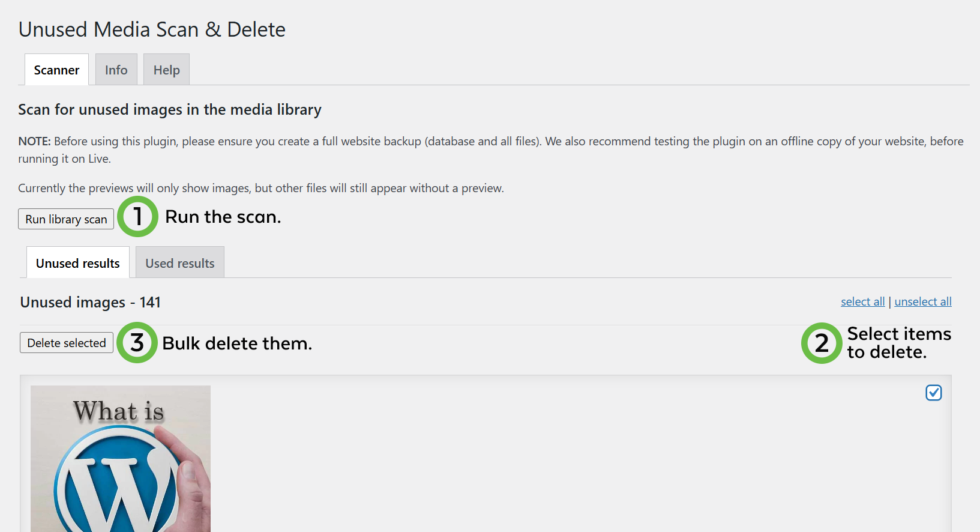Open the Help tab
The width and height of the screenshot is (980, 532).
coord(166,70)
